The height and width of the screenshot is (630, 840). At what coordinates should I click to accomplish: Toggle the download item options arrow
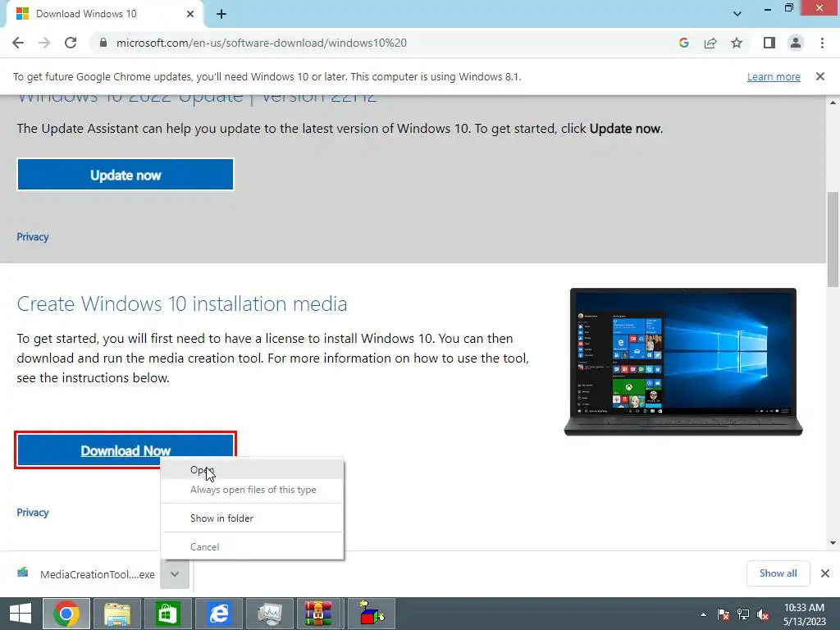(175, 574)
